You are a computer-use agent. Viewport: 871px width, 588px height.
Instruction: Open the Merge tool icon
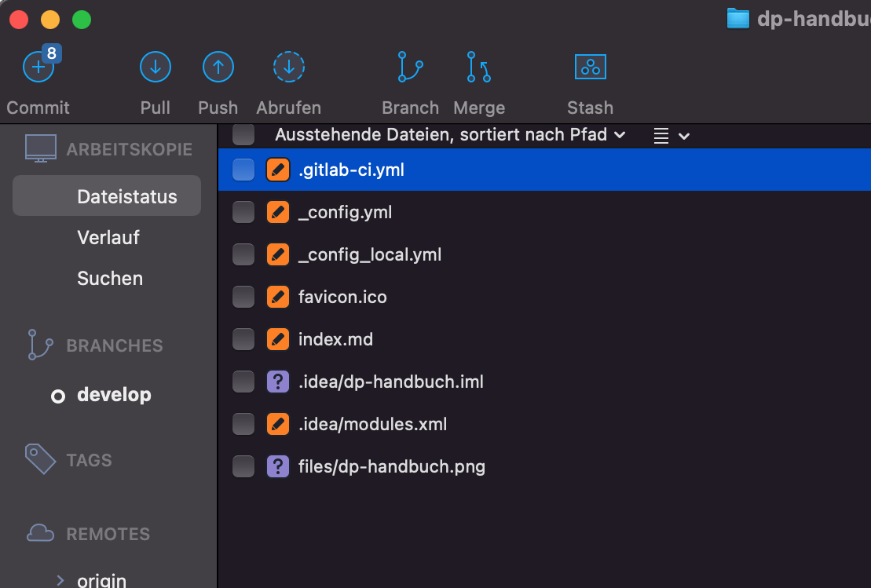click(x=478, y=68)
